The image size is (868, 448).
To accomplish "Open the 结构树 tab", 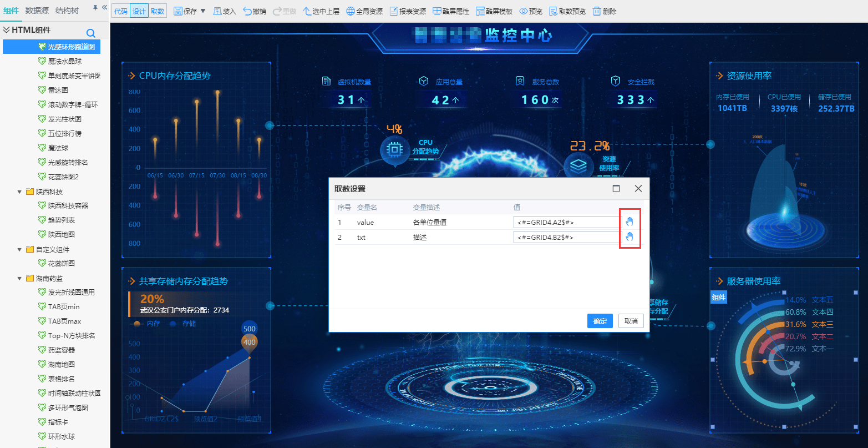I will (67, 11).
